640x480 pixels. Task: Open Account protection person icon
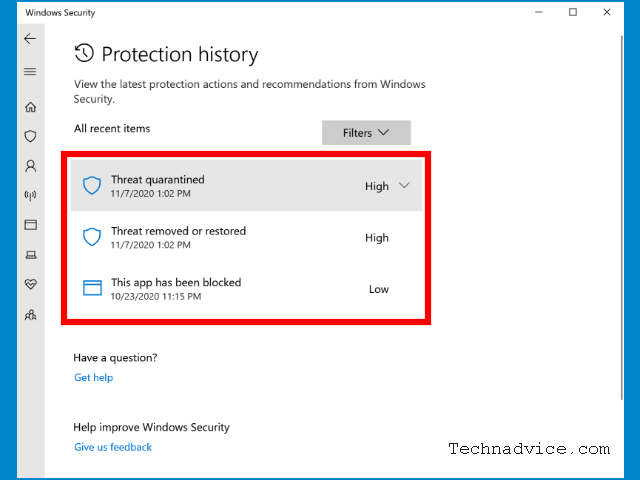coord(31,166)
